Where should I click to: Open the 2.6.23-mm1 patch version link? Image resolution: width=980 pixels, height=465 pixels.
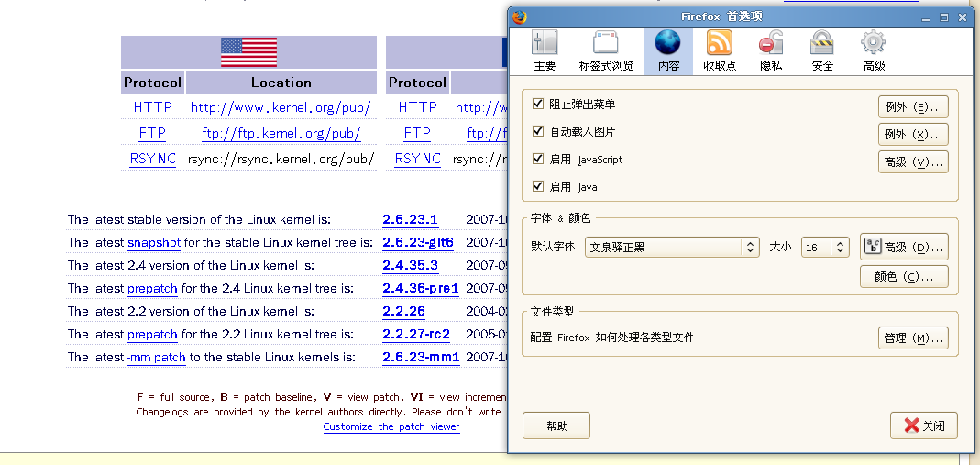coord(422,358)
